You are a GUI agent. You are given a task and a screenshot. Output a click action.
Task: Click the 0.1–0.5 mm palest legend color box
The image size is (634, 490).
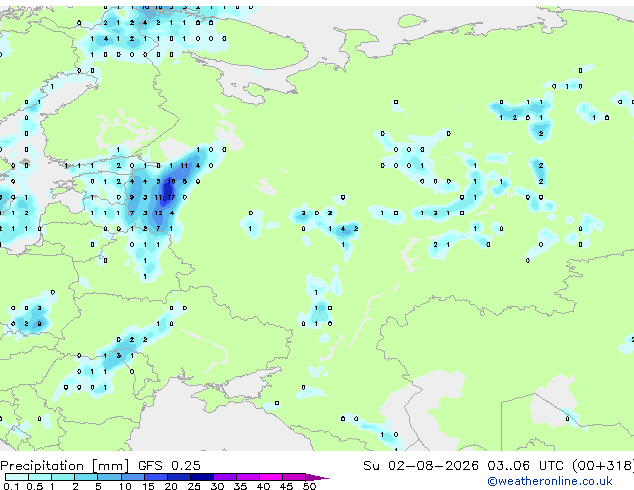tap(17, 477)
